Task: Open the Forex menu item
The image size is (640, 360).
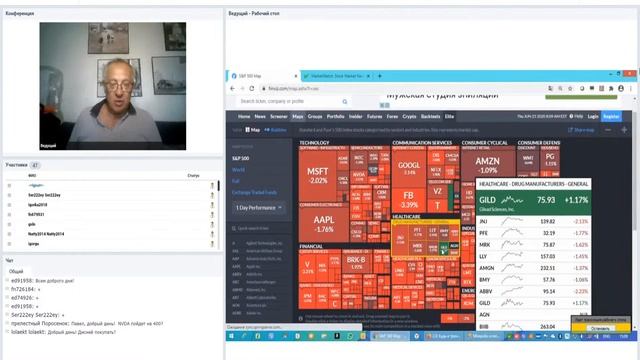Action: tap(392, 116)
